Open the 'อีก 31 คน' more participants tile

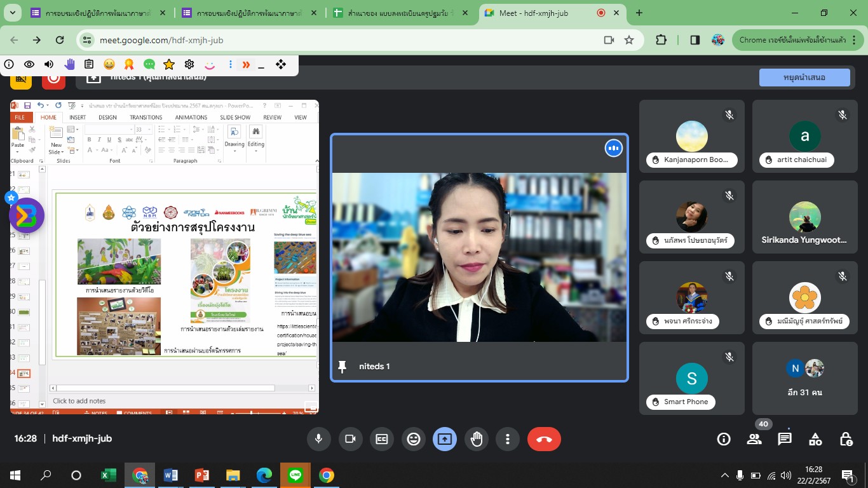point(804,379)
